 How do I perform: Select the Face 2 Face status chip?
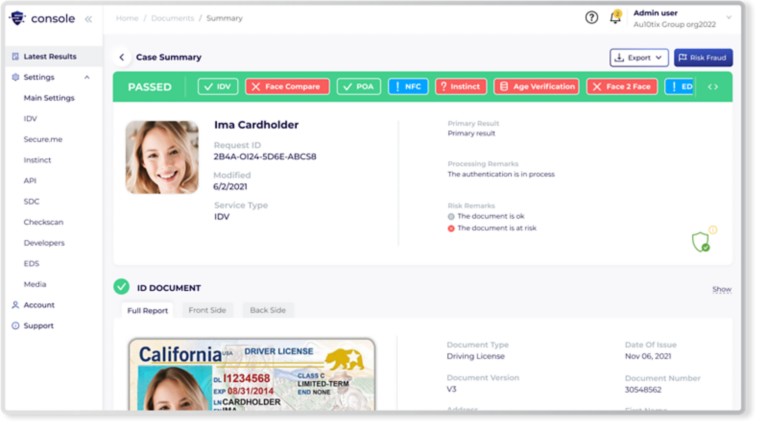622,87
